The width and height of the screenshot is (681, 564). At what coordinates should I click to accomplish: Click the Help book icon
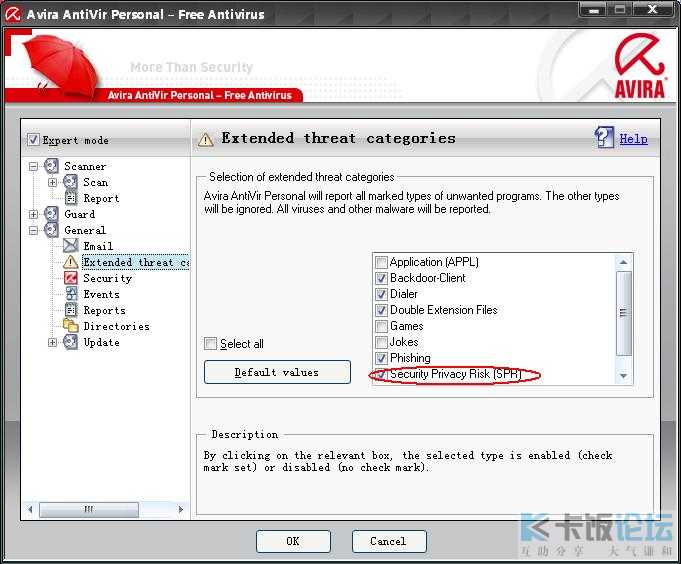click(x=604, y=138)
